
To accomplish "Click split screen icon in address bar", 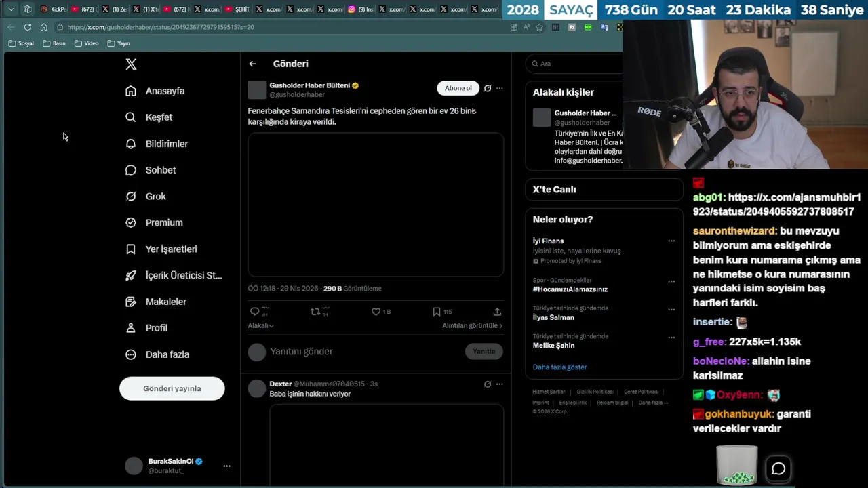I will (x=513, y=27).
